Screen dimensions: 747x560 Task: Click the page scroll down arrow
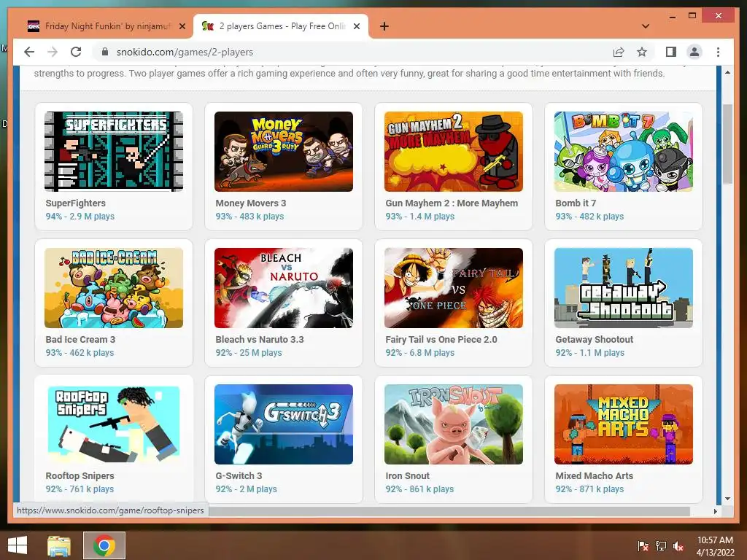[x=727, y=499]
